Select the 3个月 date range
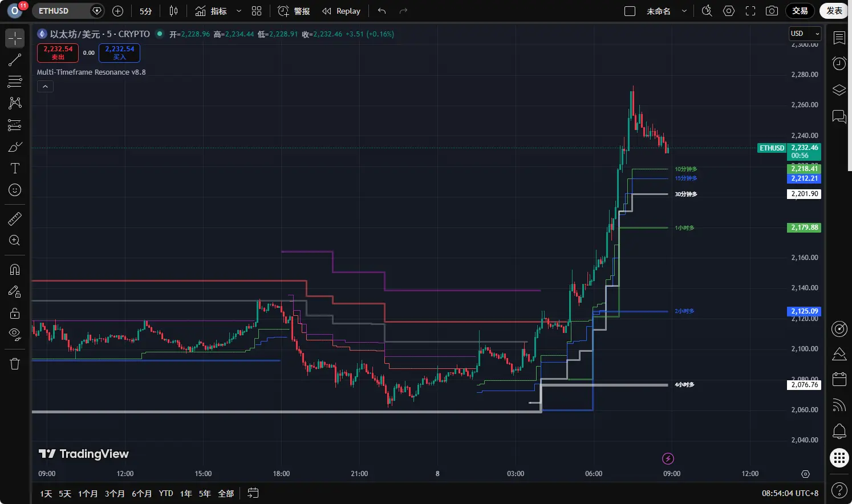This screenshot has width=852, height=504. click(115, 494)
